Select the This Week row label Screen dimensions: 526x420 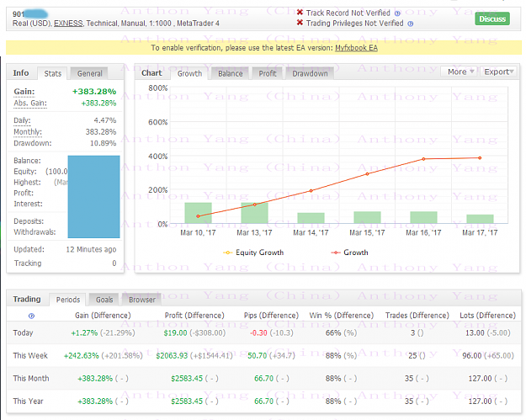click(x=30, y=355)
